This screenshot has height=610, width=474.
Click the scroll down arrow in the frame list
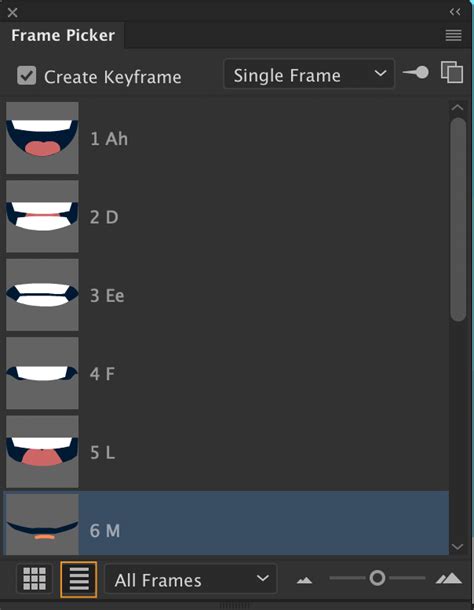457,547
